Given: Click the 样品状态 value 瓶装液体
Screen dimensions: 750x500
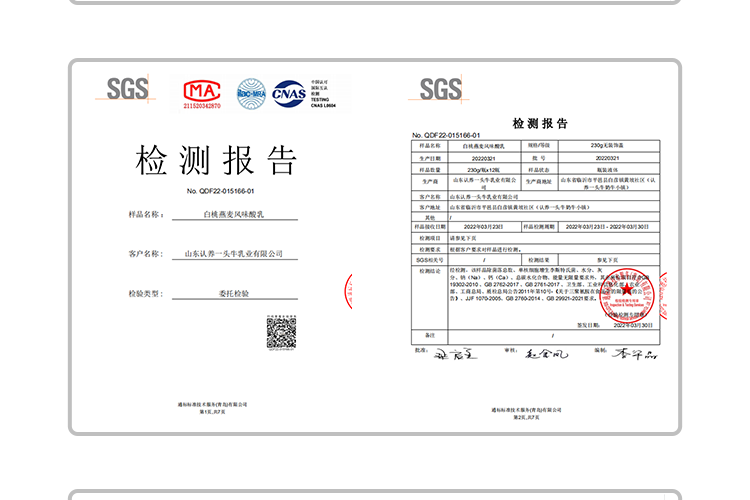Looking at the screenshot, I should click(x=608, y=170).
